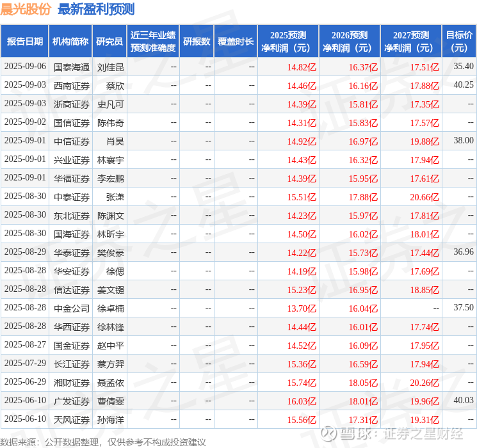Click the 报告日期 column header
The image size is (477, 448).
(24, 41)
